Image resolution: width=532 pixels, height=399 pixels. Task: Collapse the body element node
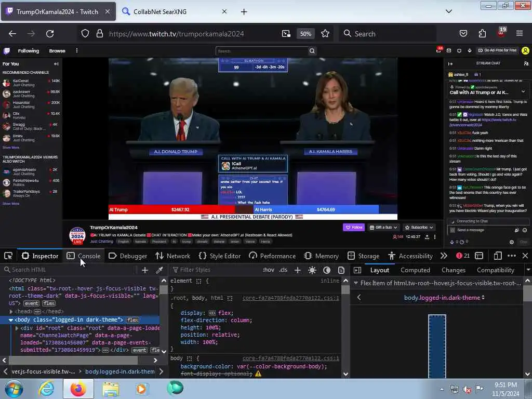click(11, 320)
